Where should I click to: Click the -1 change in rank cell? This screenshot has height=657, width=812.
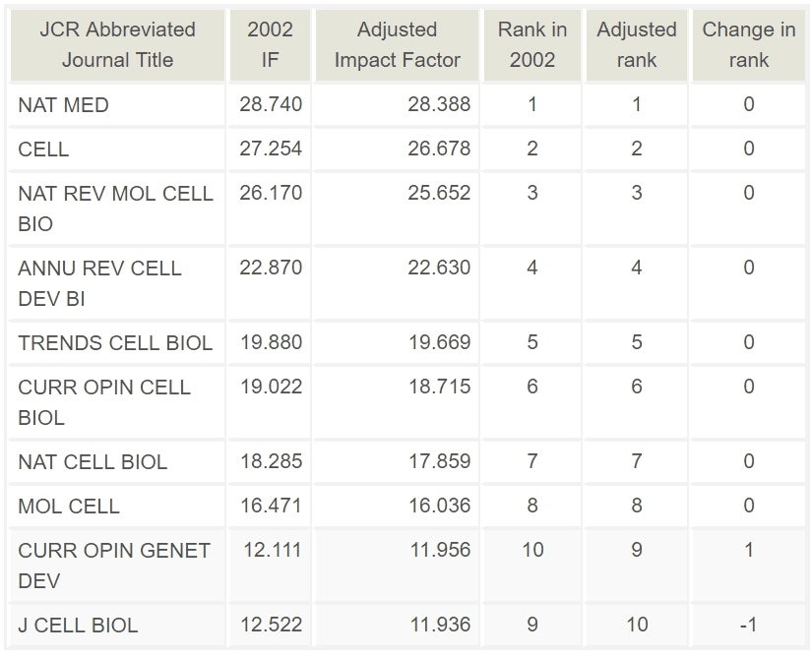pos(748,625)
